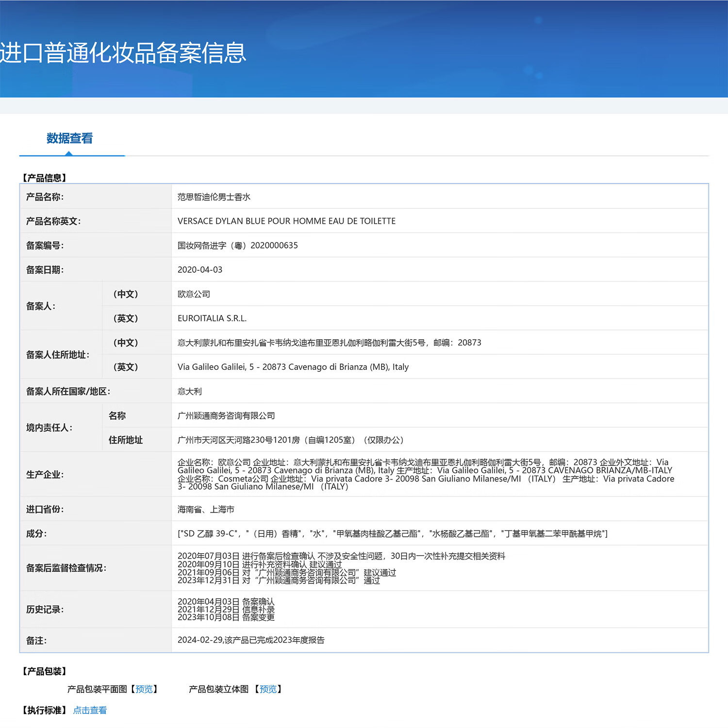Click 广州颖通商务咨询有限公司 in 境内责任人

226,415
